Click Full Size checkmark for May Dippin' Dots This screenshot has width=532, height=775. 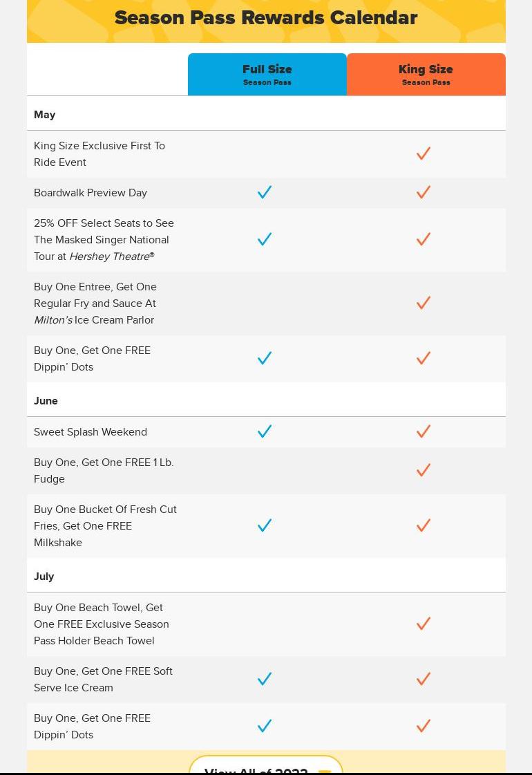coord(265,358)
